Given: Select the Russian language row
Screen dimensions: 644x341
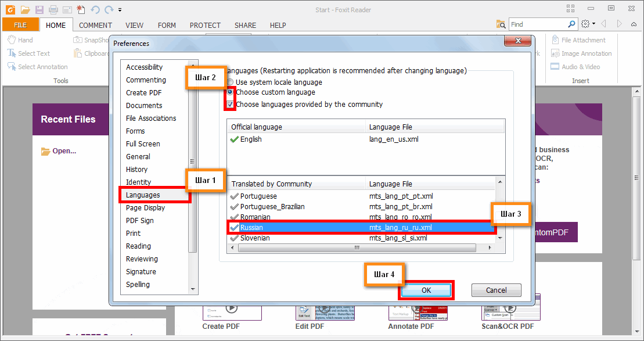Looking at the screenshot, I should pyautogui.click(x=361, y=227).
